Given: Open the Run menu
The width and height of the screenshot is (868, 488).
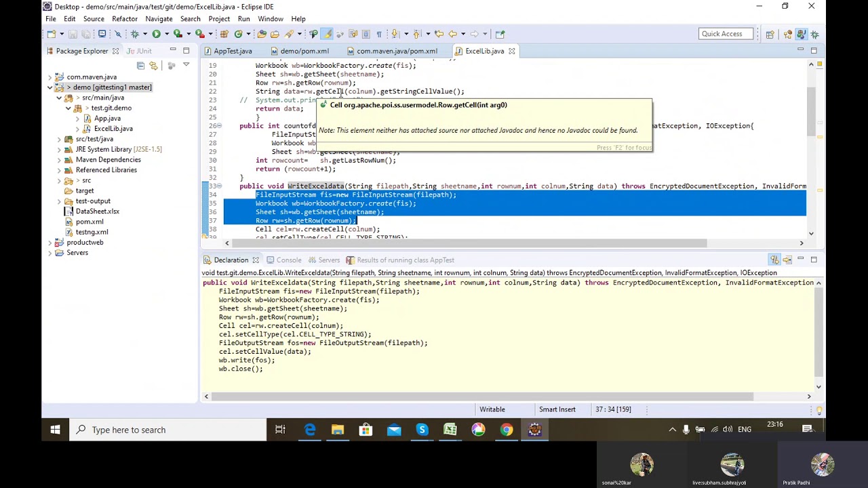Looking at the screenshot, I should point(243,19).
